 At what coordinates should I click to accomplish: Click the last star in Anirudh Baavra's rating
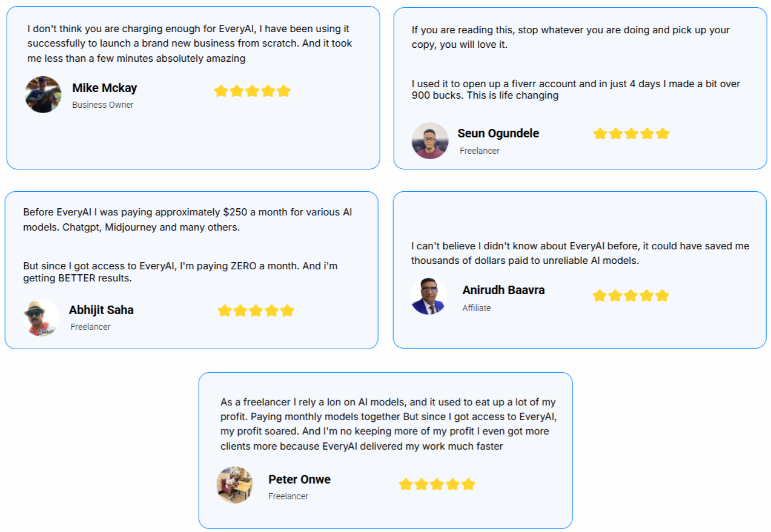click(x=662, y=295)
